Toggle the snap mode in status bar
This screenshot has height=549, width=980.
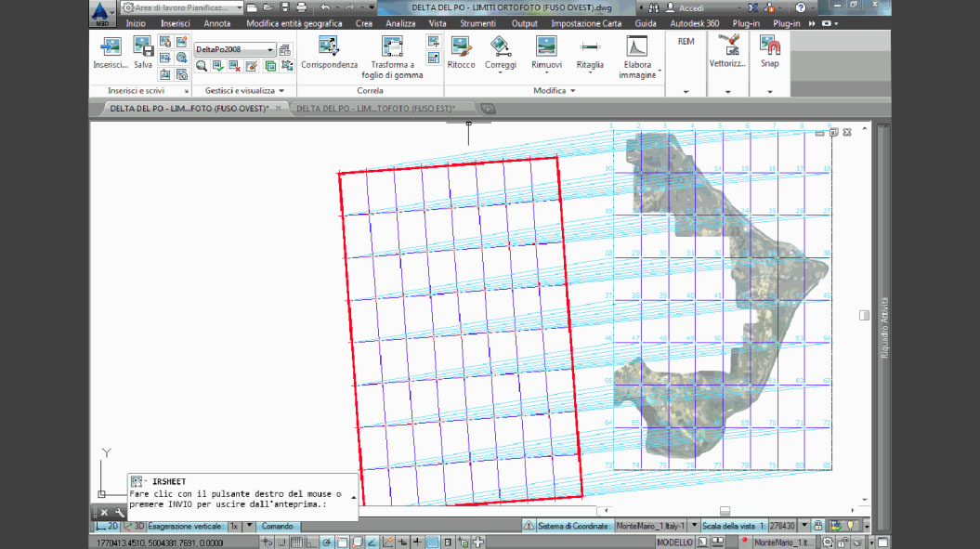[281, 542]
